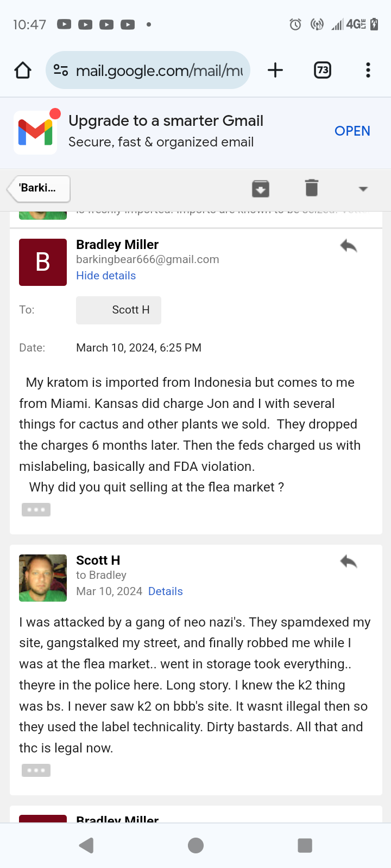391x868 pixels.
Task: Tap the browser home icon
Action: coord(23,70)
